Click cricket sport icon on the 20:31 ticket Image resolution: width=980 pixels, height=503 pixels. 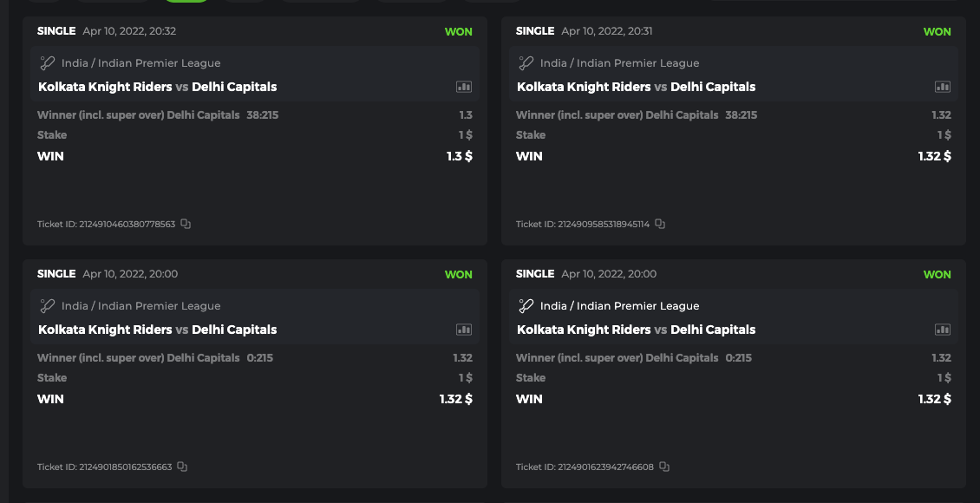(526, 63)
